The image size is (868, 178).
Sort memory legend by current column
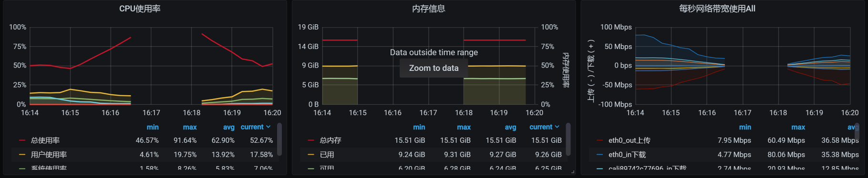pos(545,127)
